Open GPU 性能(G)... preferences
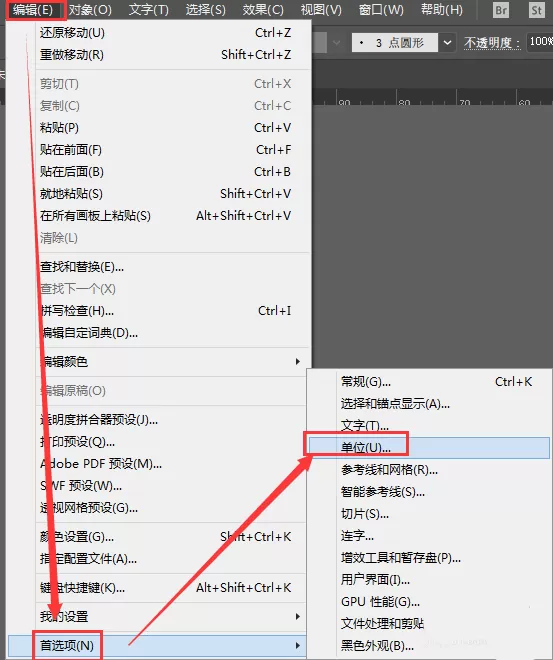 click(429, 601)
